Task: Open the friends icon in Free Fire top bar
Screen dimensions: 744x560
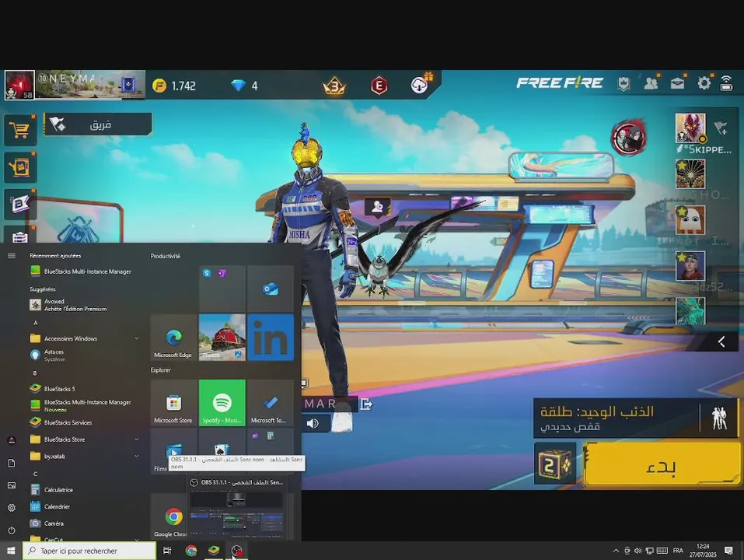Action: [651, 83]
